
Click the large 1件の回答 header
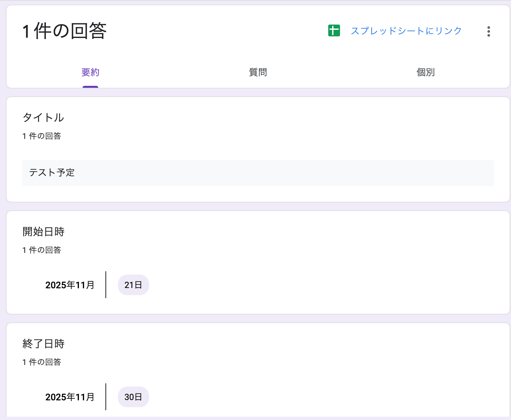64,31
